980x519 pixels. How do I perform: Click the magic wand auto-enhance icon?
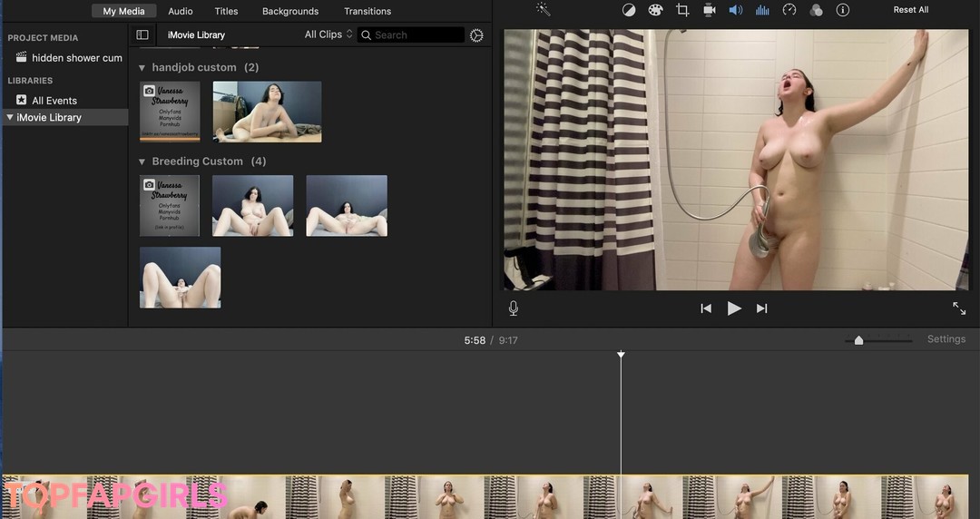[x=543, y=10]
